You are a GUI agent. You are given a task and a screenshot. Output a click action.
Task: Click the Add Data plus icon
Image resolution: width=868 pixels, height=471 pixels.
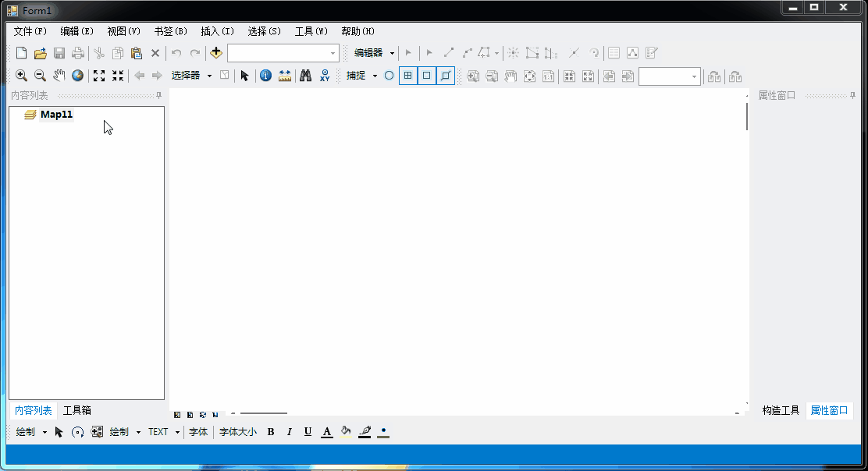point(216,53)
